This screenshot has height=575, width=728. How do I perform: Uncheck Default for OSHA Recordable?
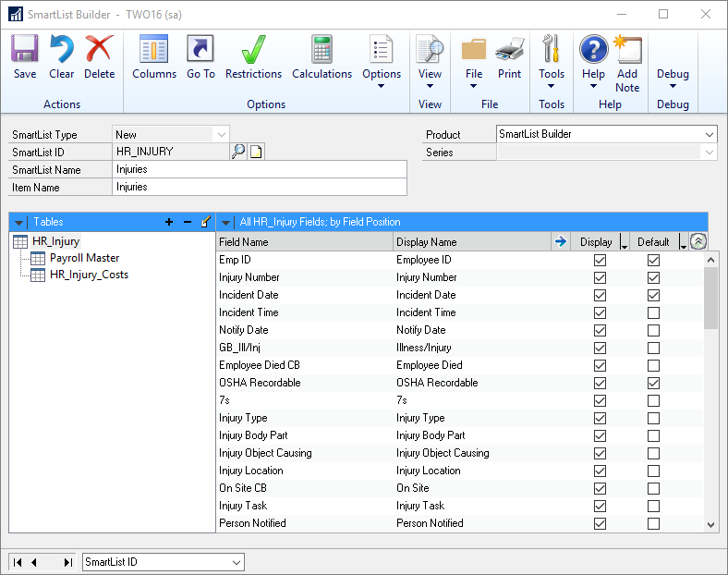coord(653,383)
